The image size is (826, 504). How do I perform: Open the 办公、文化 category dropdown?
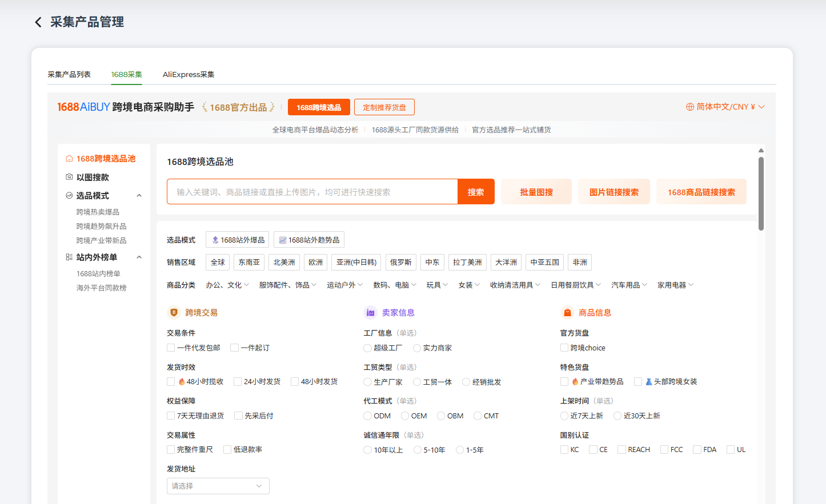227,285
